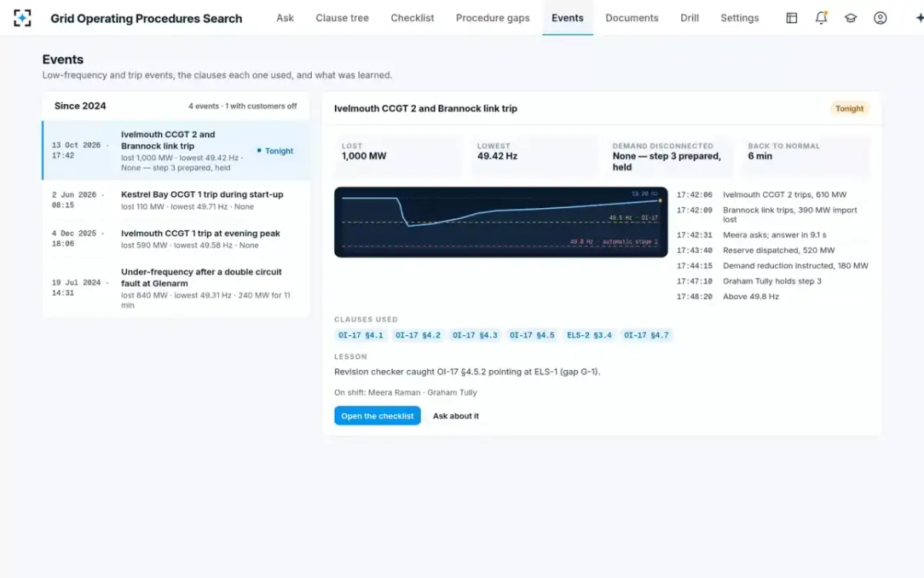The width and height of the screenshot is (924, 578).
Task: Open notifications bell
Action: 821,18
